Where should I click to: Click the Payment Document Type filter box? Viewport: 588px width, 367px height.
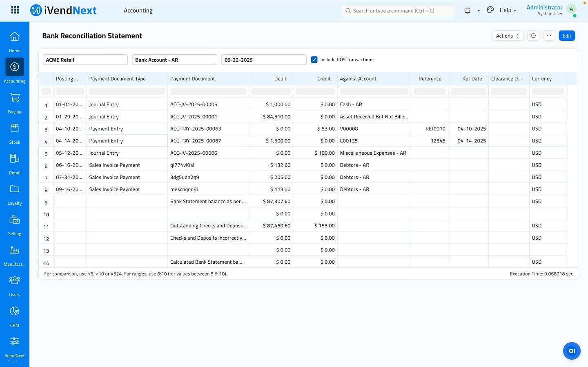[x=127, y=91]
